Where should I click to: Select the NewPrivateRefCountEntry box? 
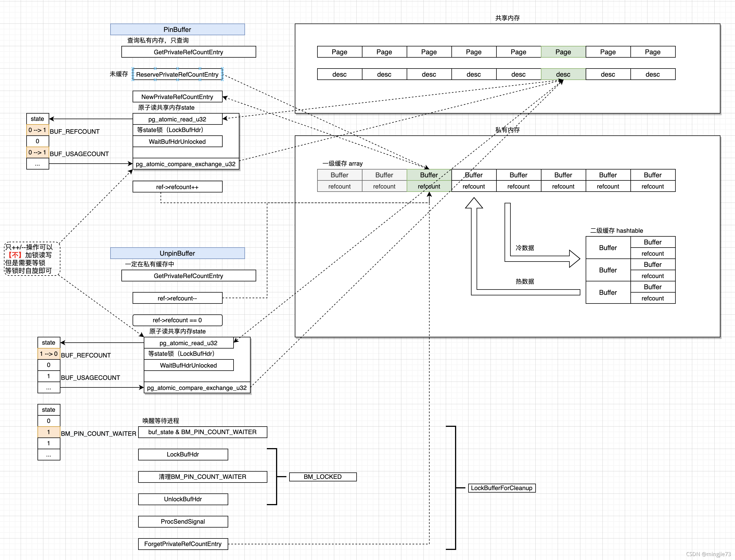[177, 97]
